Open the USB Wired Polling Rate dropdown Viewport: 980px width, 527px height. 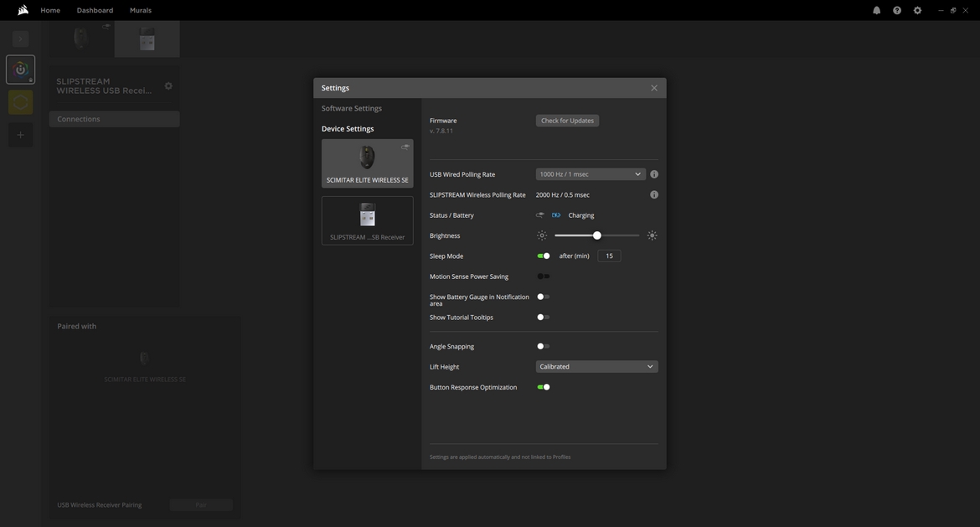pos(590,174)
